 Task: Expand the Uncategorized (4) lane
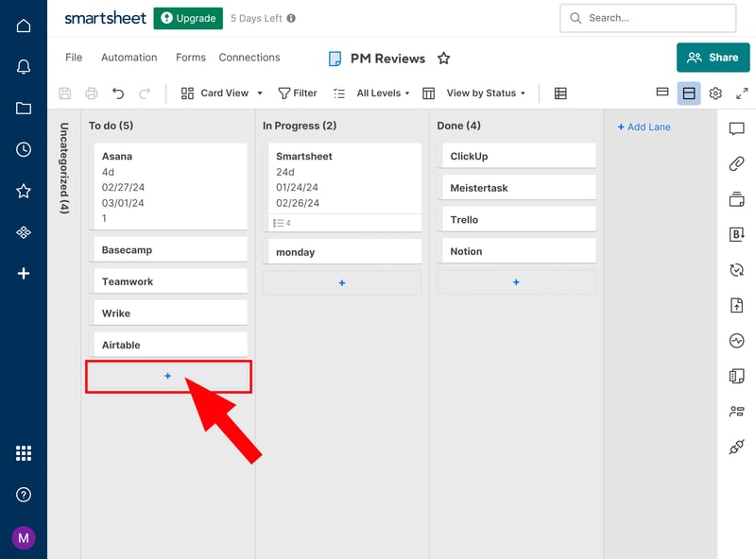pos(64,168)
